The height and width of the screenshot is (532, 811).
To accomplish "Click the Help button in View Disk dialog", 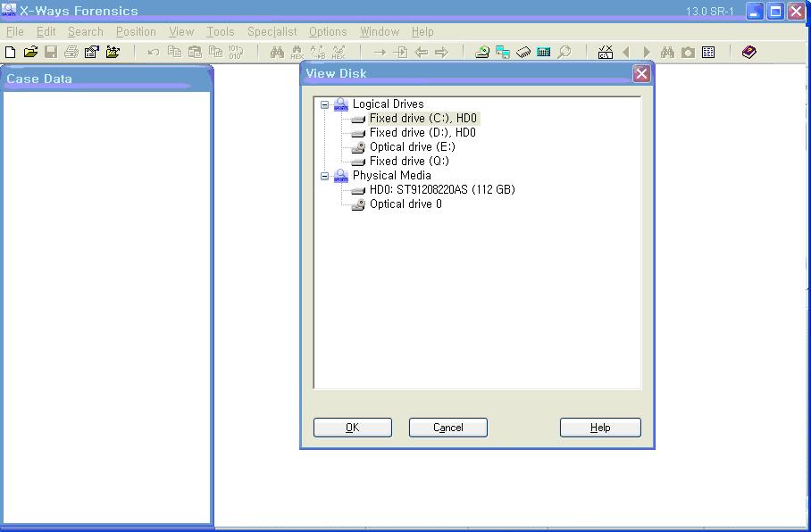I will tap(600, 428).
